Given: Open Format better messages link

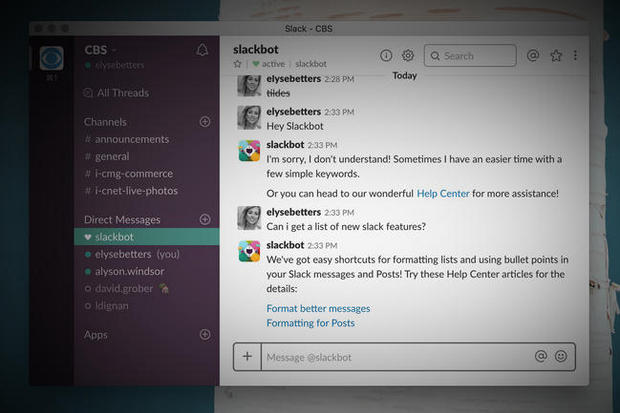Looking at the screenshot, I should point(318,309).
